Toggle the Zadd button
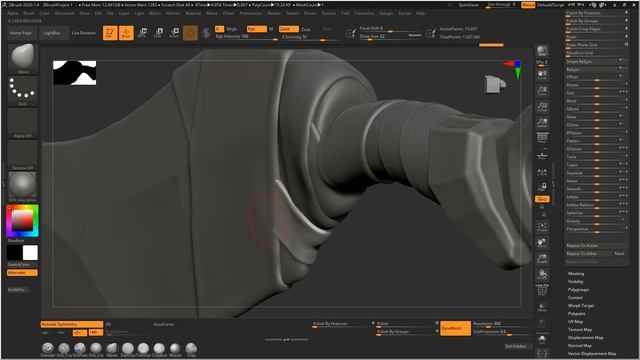This screenshot has width=640, height=360. click(x=289, y=29)
